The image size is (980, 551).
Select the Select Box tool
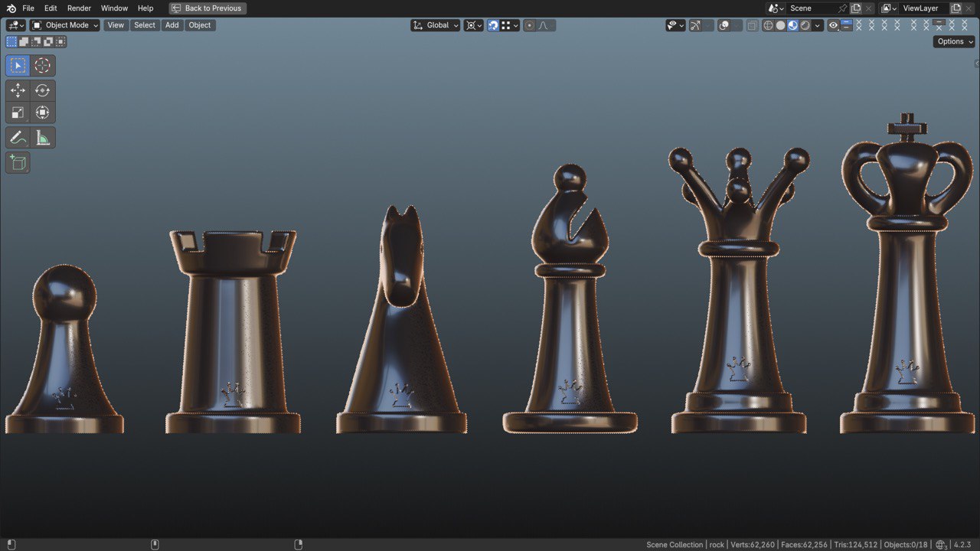18,66
